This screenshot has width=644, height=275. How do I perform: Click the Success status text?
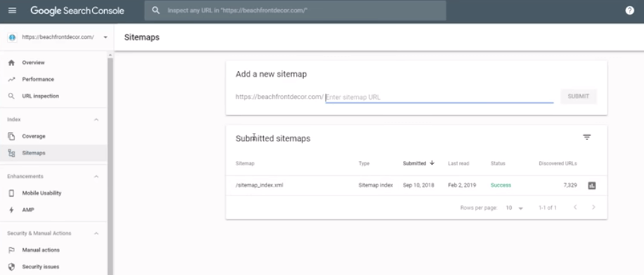point(501,186)
